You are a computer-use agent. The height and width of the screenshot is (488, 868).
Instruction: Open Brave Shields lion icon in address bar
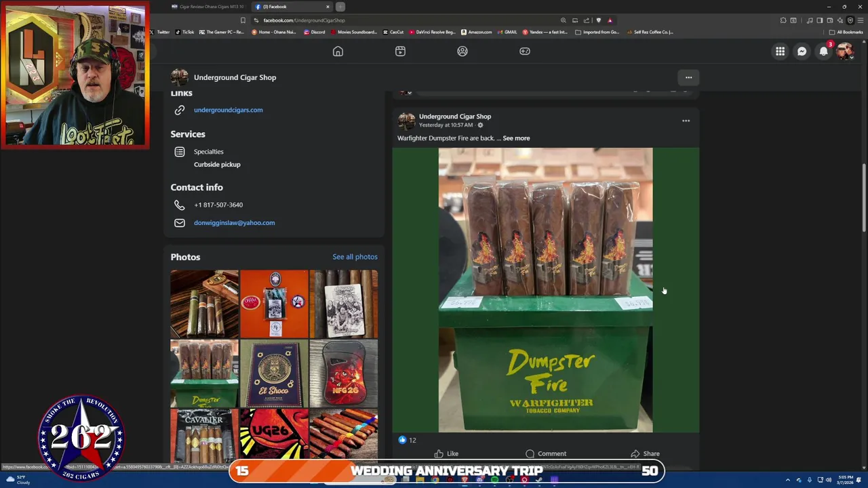pyautogui.click(x=598, y=20)
